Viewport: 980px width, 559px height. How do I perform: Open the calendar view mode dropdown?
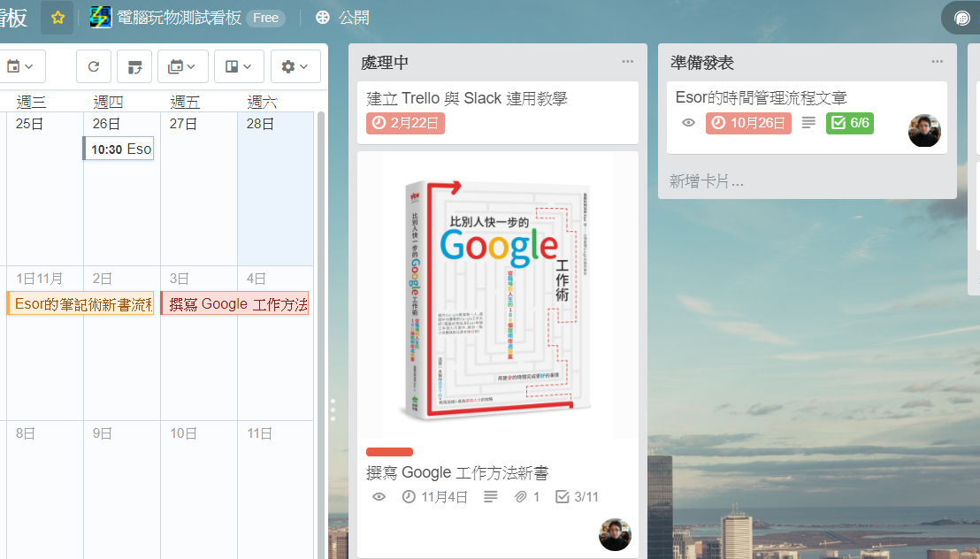[x=182, y=66]
